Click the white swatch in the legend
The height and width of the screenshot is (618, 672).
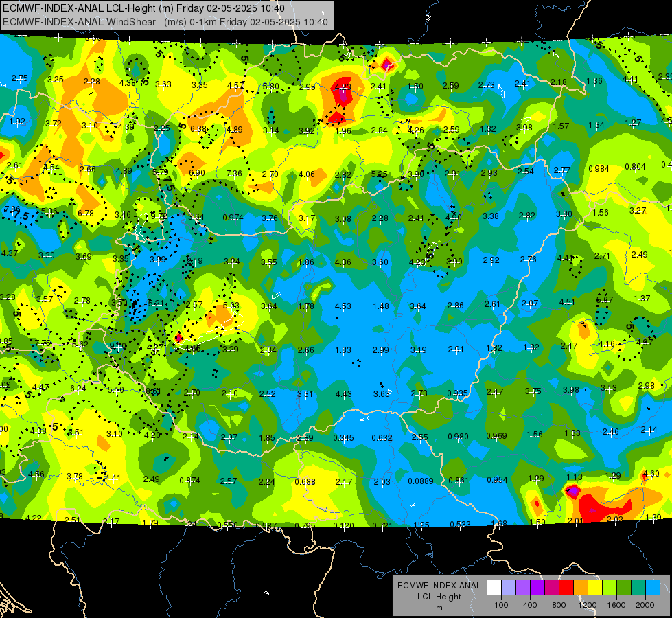(494, 587)
